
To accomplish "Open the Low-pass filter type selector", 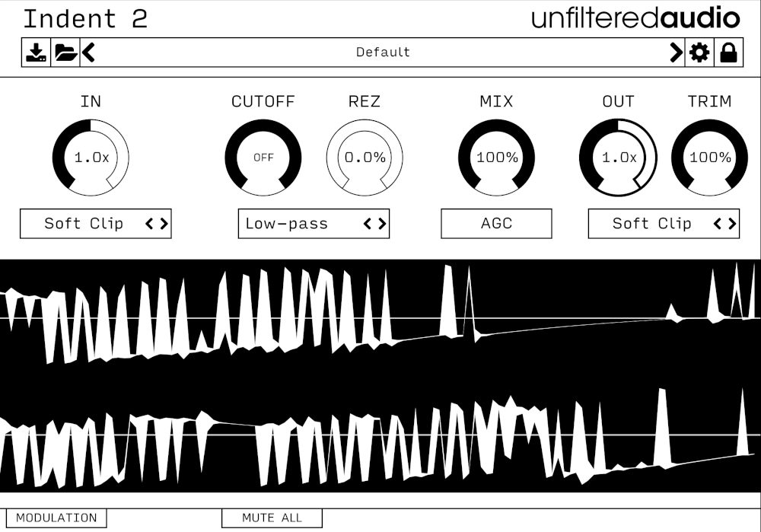I will click(x=301, y=224).
